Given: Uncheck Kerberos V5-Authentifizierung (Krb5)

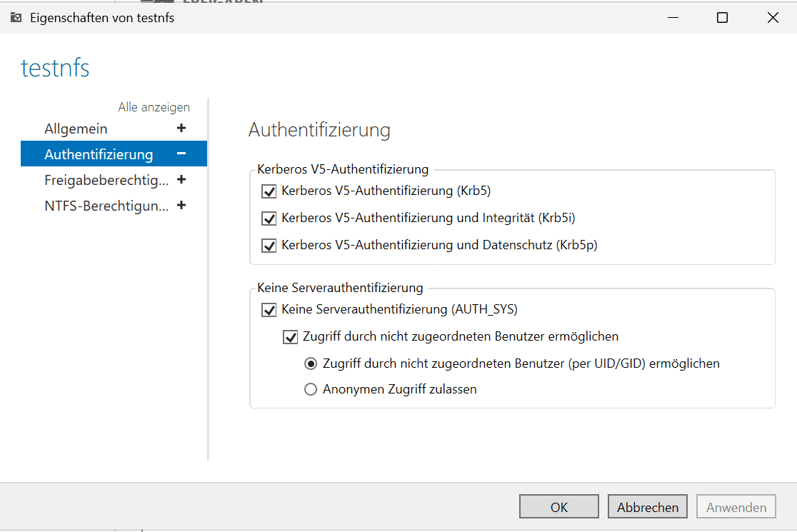Looking at the screenshot, I should click(x=269, y=191).
